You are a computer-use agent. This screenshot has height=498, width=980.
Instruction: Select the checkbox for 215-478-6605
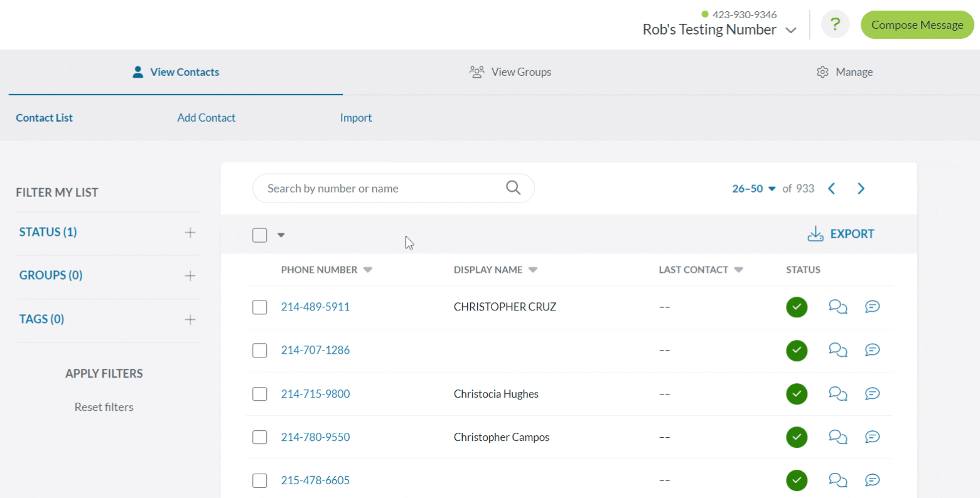pyautogui.click(x=260, y=481)
